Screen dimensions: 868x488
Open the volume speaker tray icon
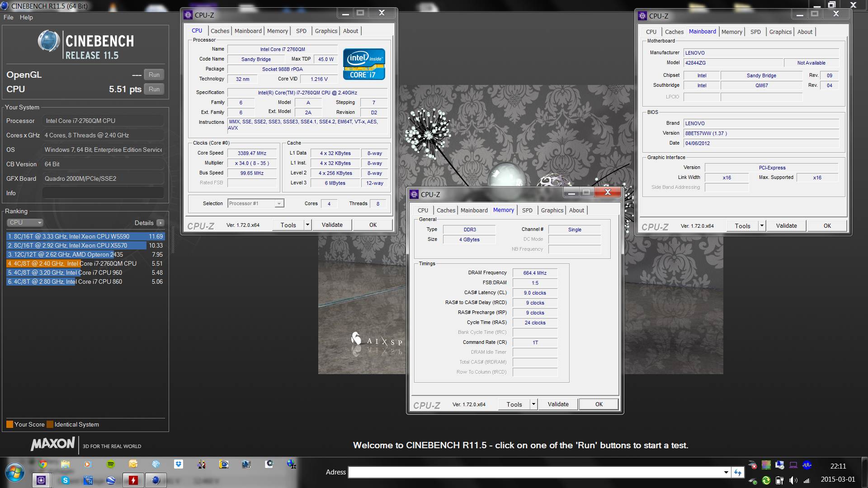793,480
